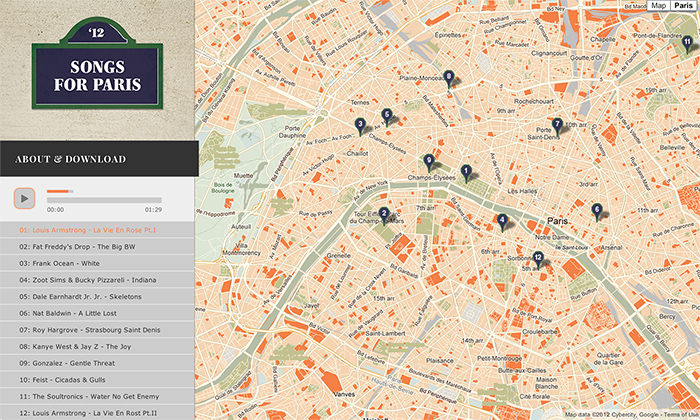Open map pin 11 at Pont-de-Flandres
The image size is (700, 420).
tap(688, 45)
